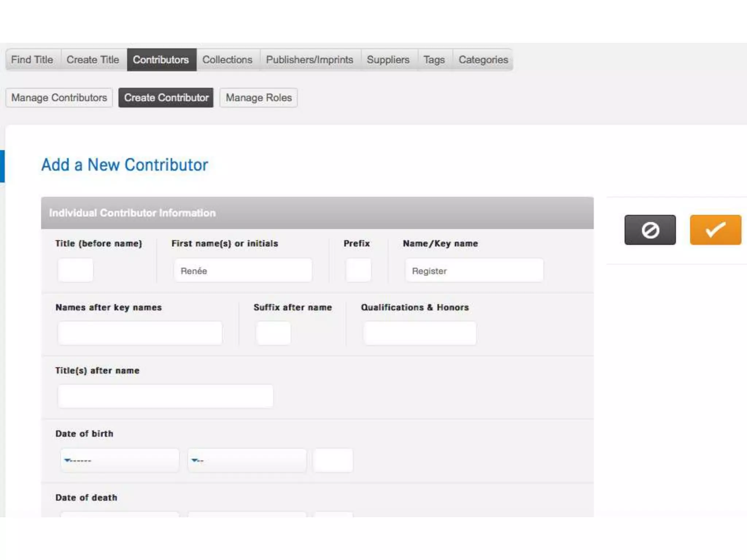Screen dimensions: 747x560
Task: Open the date of birth day dropdown
Action: click(x=247, y=460)
